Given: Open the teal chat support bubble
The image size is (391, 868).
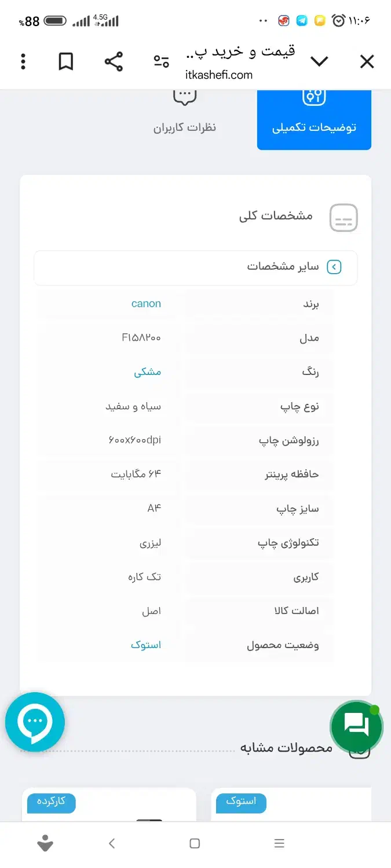Looking at the screenshot, I should [34, 722].
